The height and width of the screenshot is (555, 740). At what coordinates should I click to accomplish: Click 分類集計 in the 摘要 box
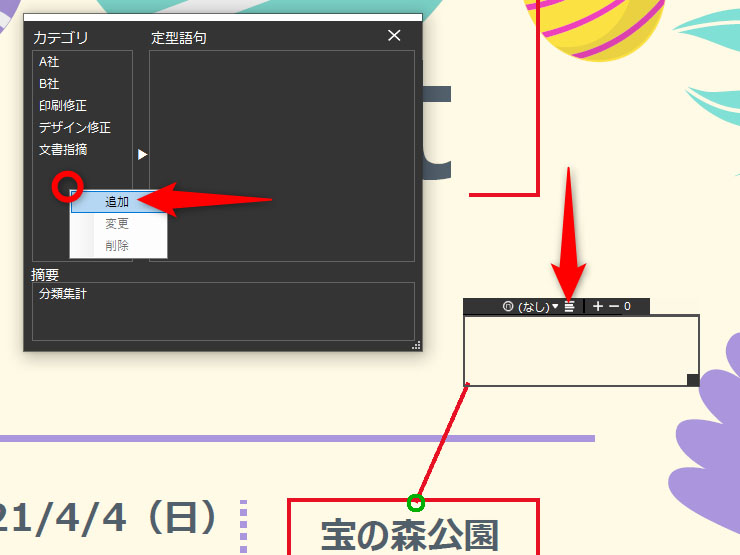(63, 294)
